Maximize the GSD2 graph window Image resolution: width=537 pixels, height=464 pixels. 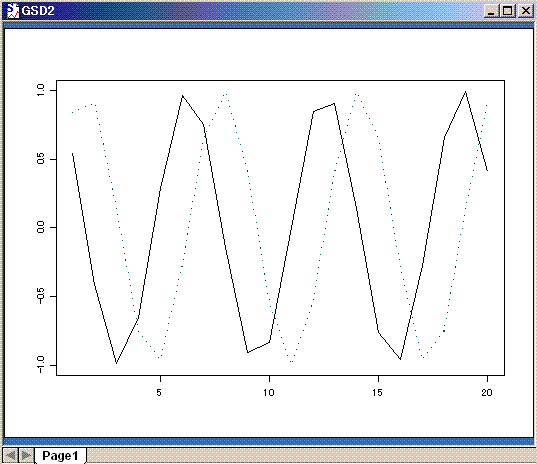(507, 11)
